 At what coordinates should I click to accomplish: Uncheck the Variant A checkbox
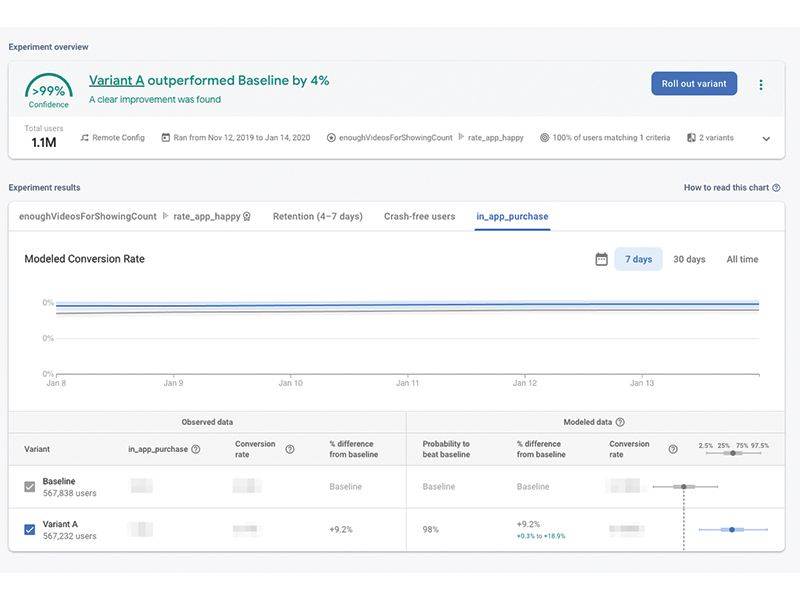click(30, 530)
